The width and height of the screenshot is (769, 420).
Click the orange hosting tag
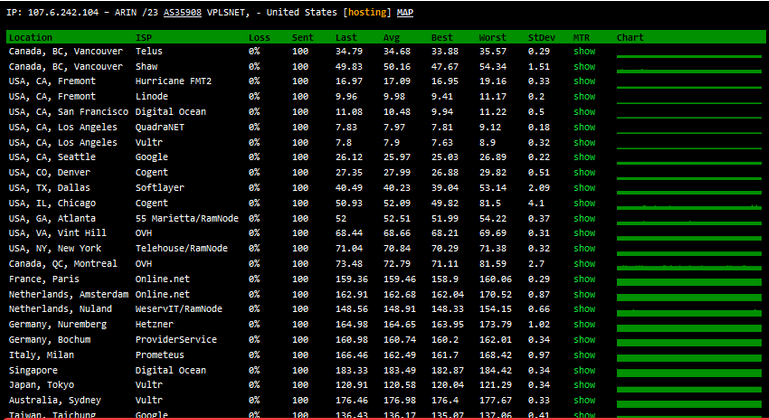tap(367, 13)
